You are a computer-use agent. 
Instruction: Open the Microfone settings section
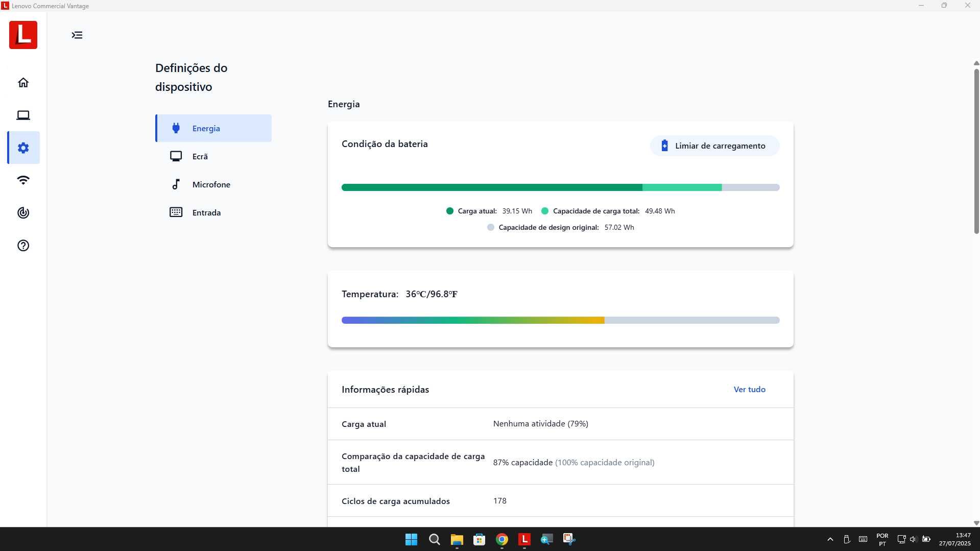pos(213,184)
